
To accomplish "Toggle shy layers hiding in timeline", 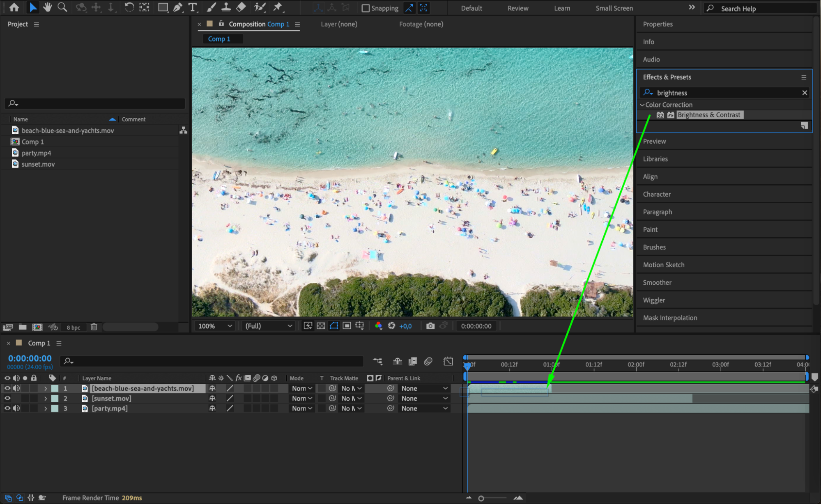I will 397,361.
